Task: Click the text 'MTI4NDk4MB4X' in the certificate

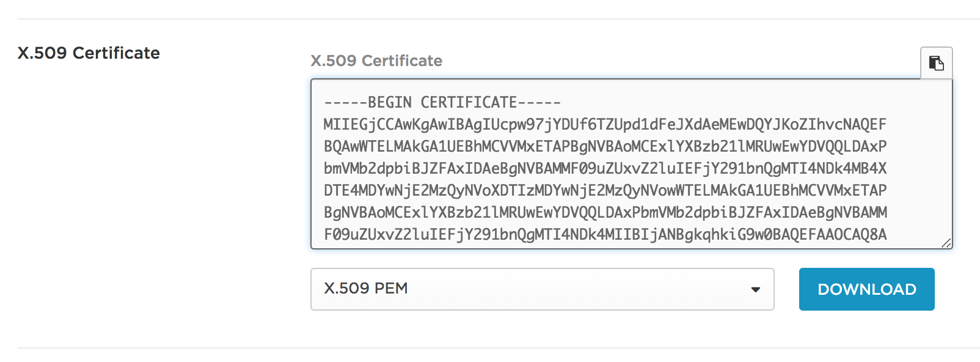Action: pos(834,168)
